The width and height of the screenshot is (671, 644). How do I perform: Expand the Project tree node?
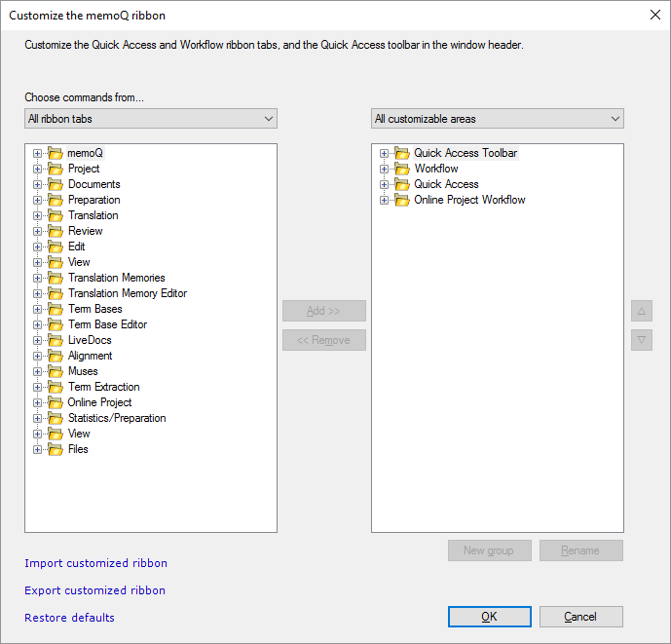[37, 169]
